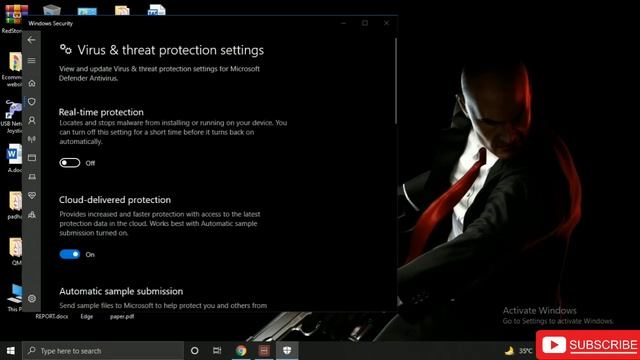
Task: Click the Cloud-delivered protection heading
Action: click(x=115, y=200)
